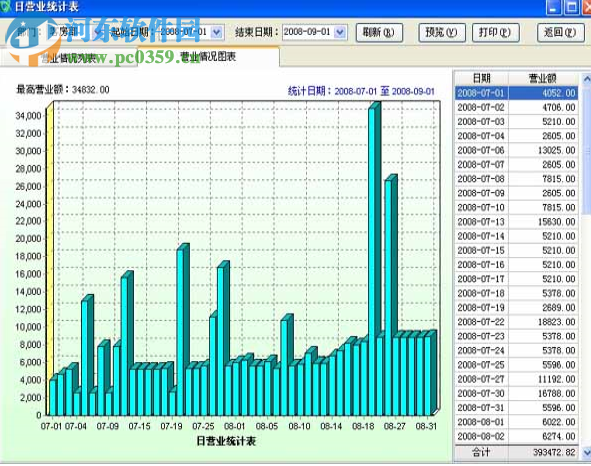Select the 2008-07-16 date cell
The width and height of the screenshot is (591, 466).
tap(481, 265)
